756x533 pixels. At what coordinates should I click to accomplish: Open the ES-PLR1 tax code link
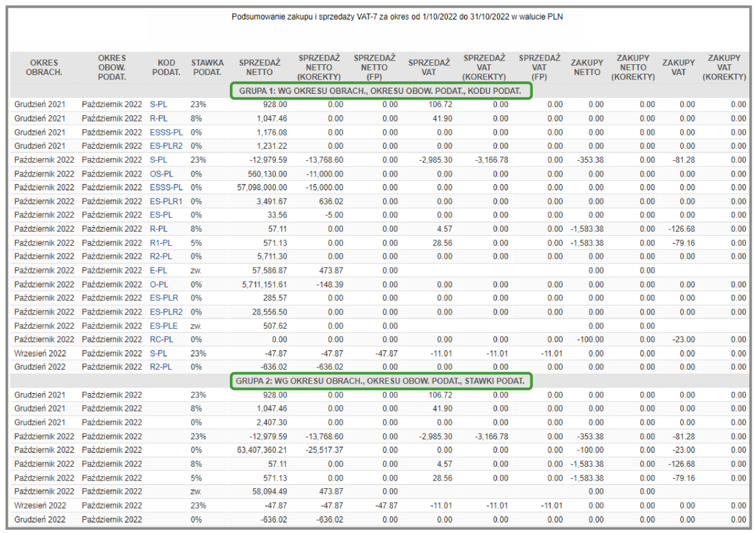166,202
